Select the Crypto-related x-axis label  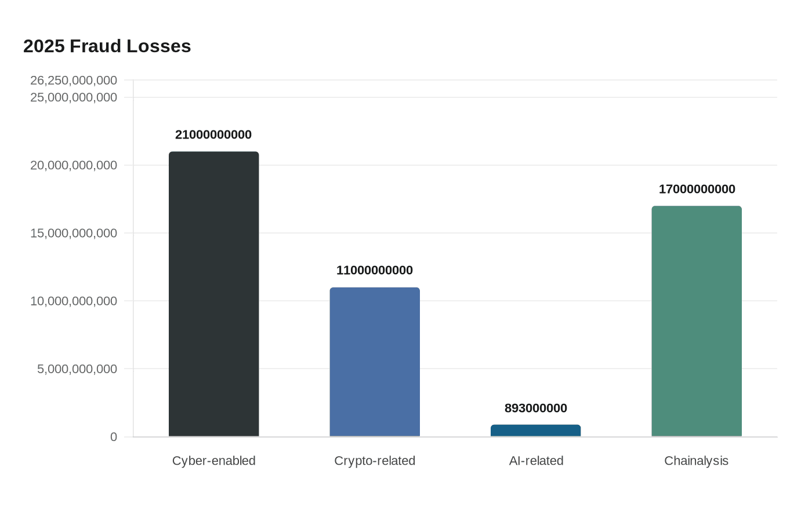click(x=375, y=461)
